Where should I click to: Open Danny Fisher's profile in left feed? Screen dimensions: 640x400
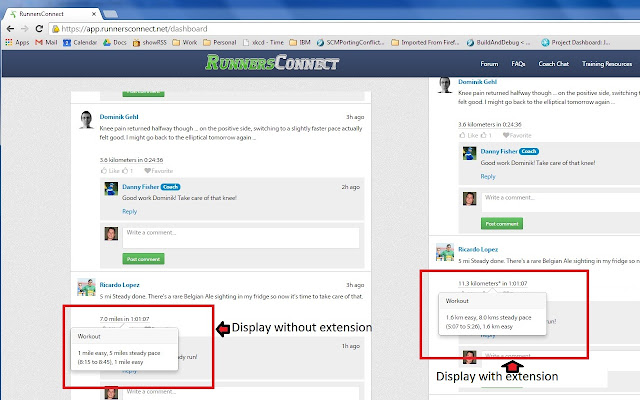click(x=140, y=187)
